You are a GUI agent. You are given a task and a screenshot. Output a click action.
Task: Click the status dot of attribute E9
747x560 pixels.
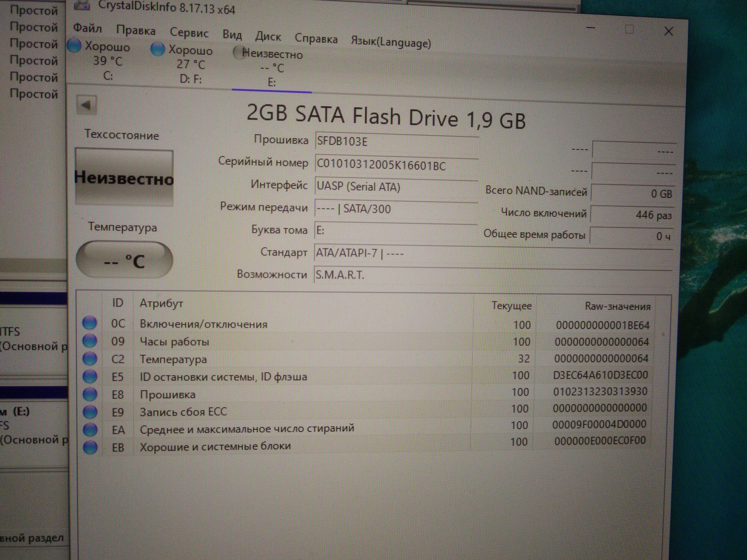[90, 412]
